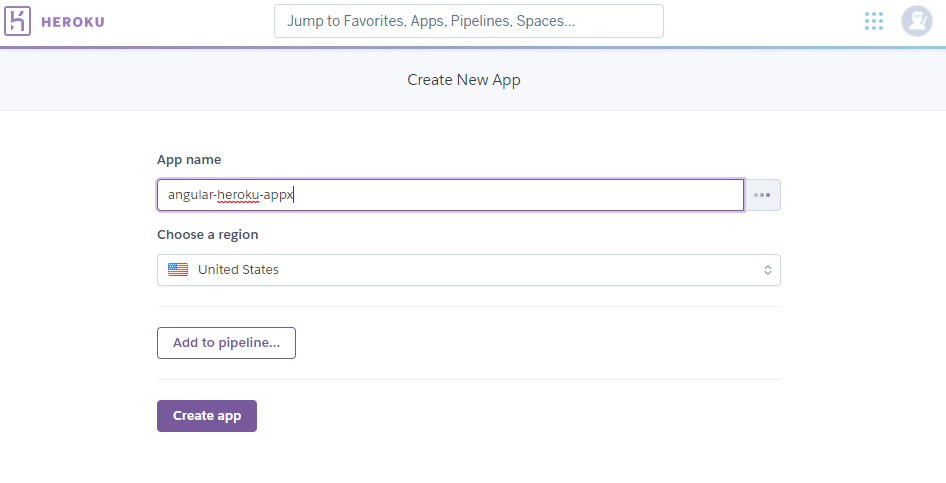Click the Heroku logo icon
The image size is (946, 483).
(x=17, y=21)
